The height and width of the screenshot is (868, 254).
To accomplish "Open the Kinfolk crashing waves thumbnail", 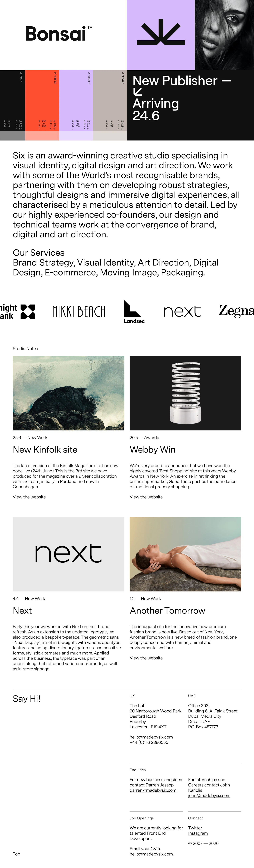I will 68,393.
